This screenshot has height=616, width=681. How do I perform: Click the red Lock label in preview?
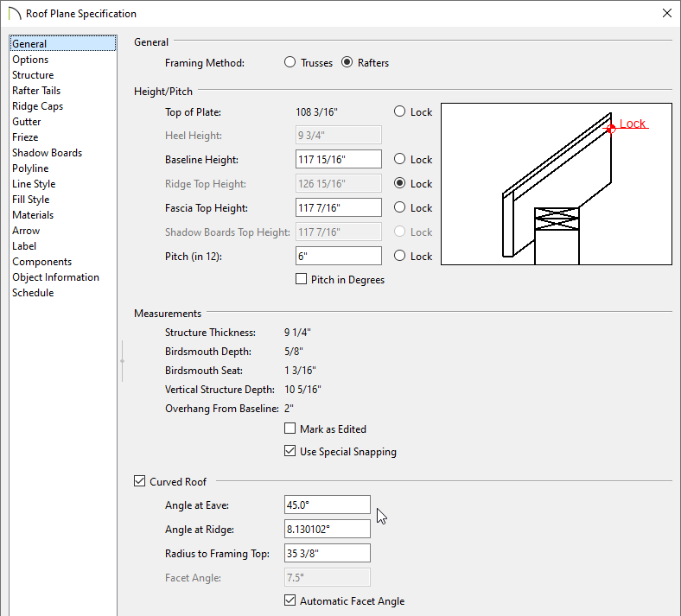click(x=633, y=124)
